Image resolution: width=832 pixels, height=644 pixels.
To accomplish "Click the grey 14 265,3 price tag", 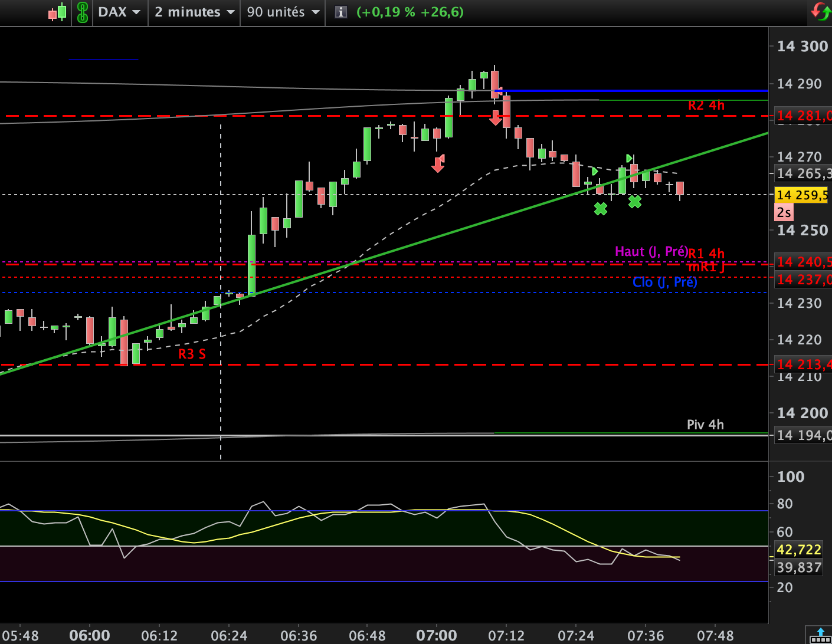I will tap(803, 173).
